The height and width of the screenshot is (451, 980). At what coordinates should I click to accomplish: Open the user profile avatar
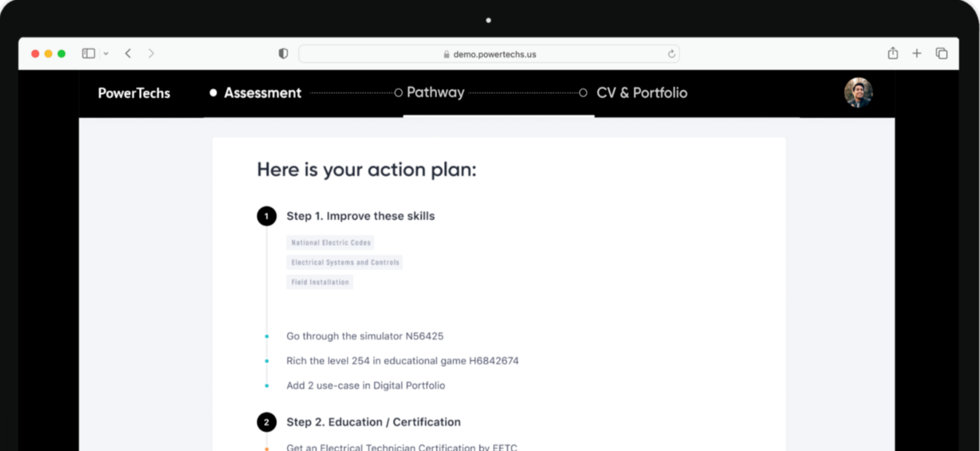coord(858,92)
